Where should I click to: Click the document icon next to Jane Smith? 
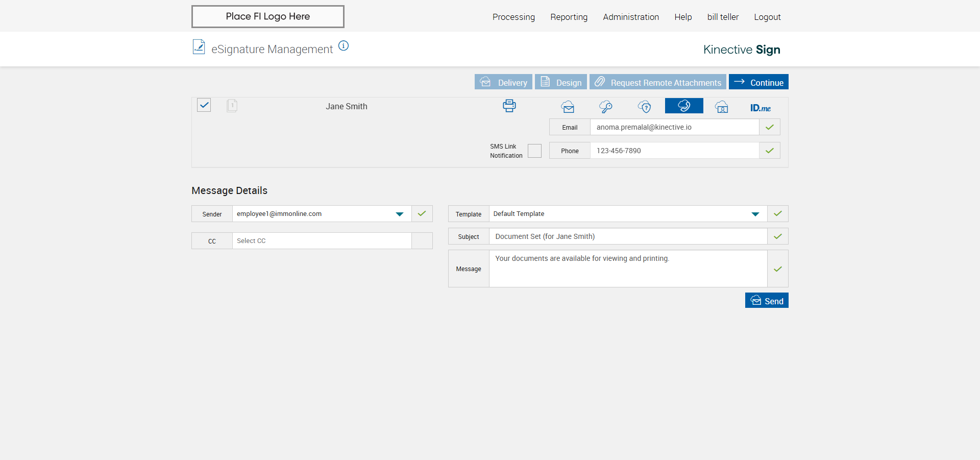(232, 106)
